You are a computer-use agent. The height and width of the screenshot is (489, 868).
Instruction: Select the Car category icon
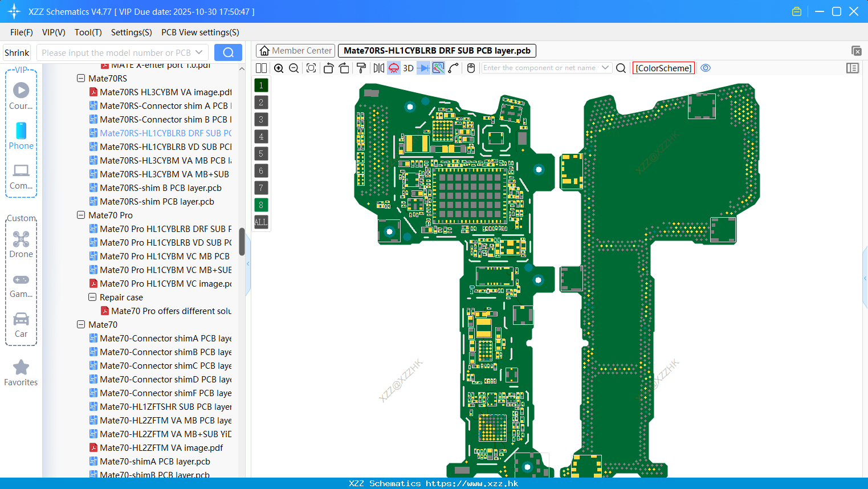(x=21, y=325)
